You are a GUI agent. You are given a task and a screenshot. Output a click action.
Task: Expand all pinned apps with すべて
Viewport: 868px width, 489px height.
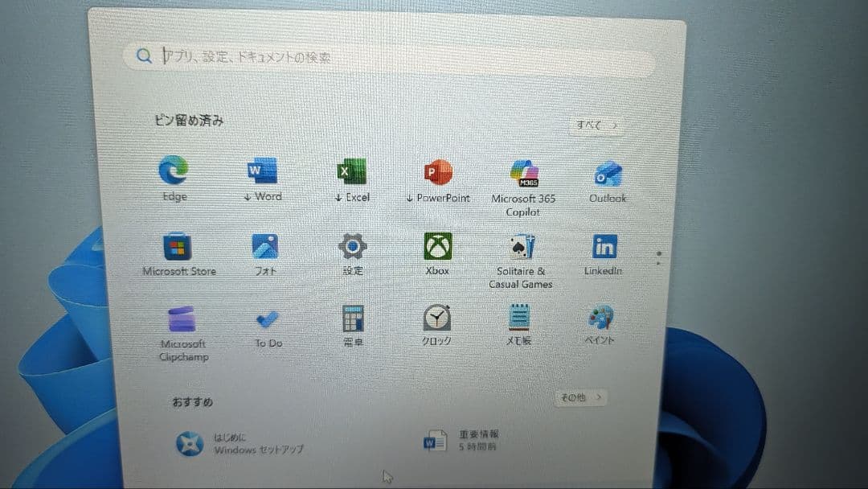click(597, 125)
